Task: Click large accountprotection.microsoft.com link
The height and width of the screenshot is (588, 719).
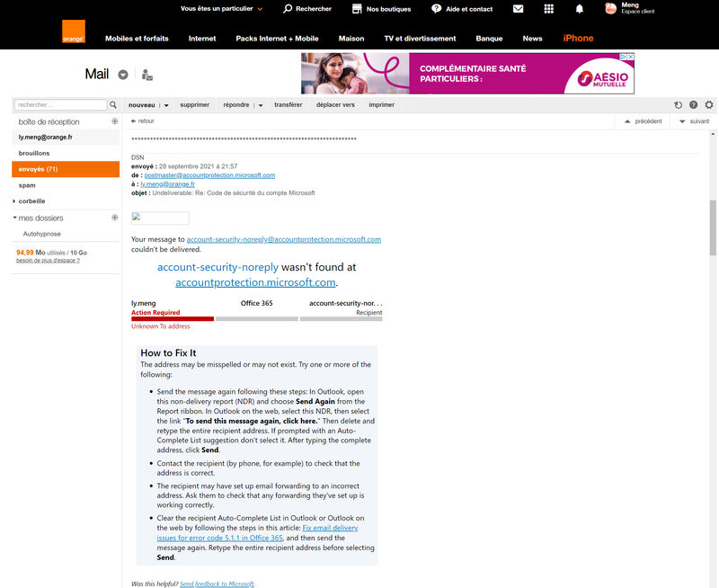Action: click(x=255, y=282)
